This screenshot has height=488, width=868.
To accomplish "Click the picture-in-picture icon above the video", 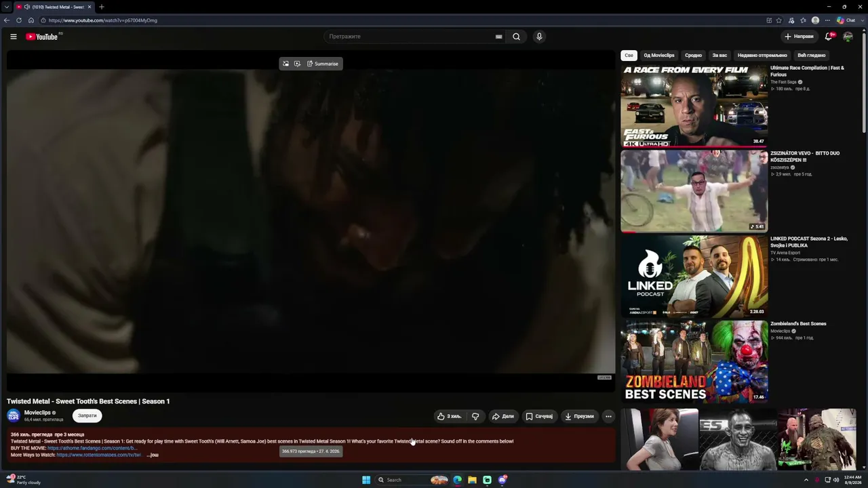I will tap(285, 64).
